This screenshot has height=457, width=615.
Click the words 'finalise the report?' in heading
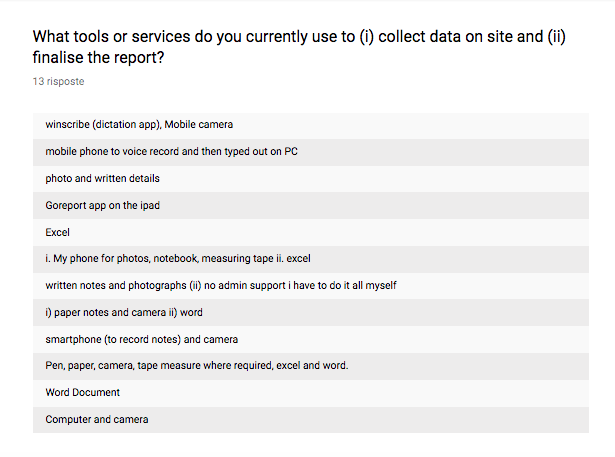click(x=98, y=58)
